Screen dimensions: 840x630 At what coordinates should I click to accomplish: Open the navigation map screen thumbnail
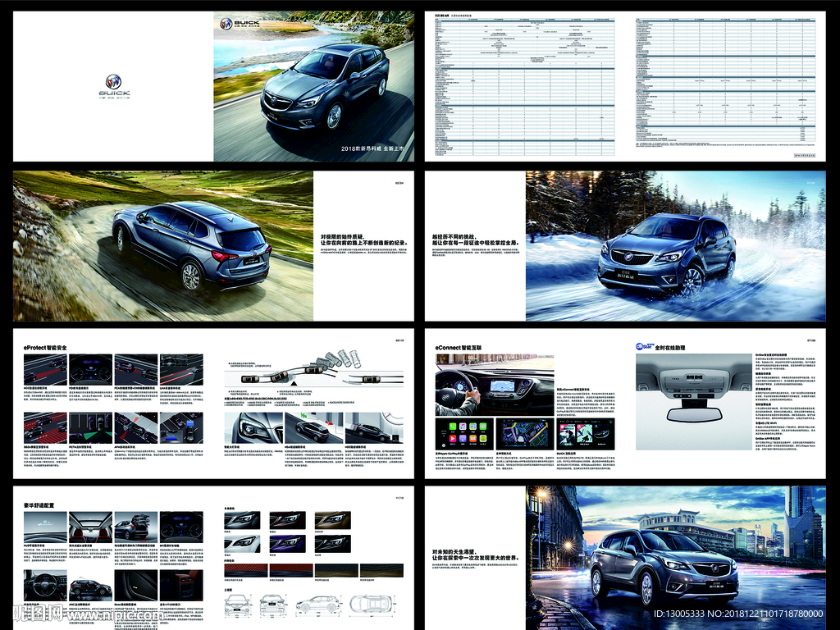[525, 434]
